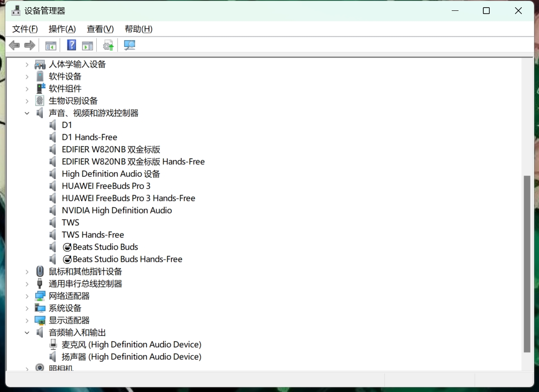The width and height of the screenshot is (539, 392).
Task: Select the D1 Hands-Free device
Action: [x=90, y=137]
